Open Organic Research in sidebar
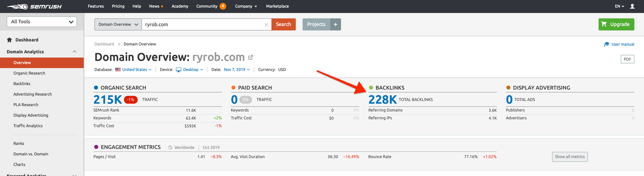 click(29, 73)
